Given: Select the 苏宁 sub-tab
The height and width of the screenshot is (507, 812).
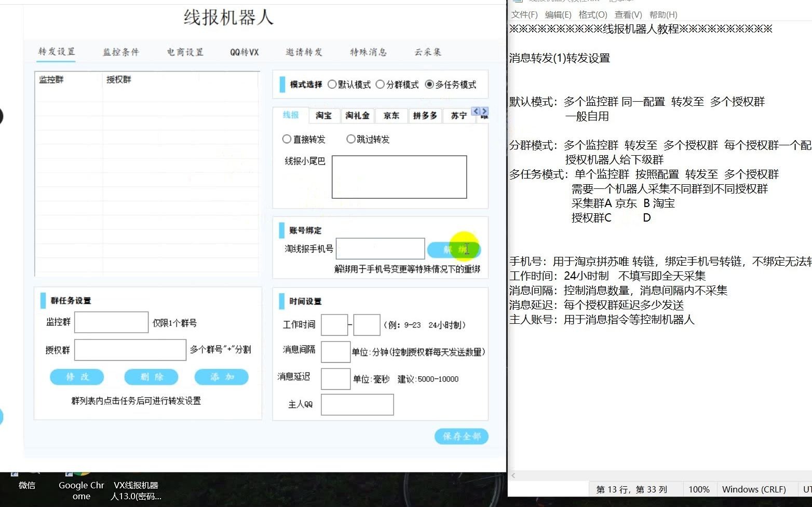Looking at the screenshot, I should 458,115.
